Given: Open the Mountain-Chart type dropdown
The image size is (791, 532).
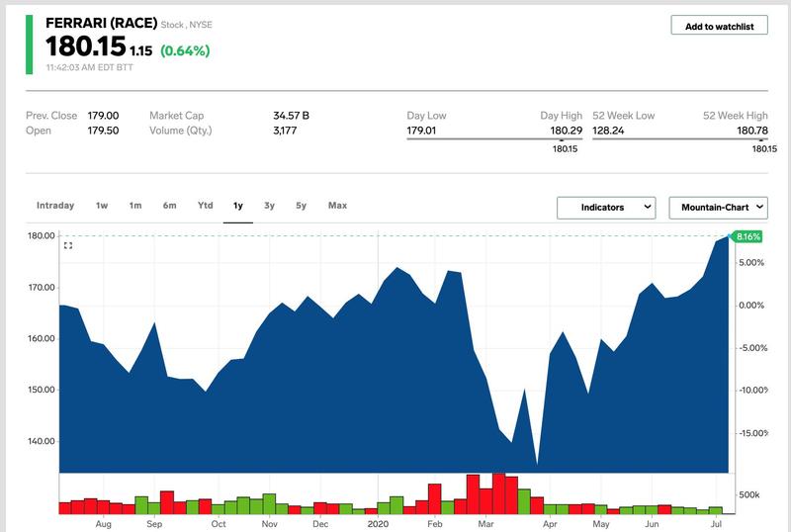Looking at the screenshot, I should coord(719,208).
